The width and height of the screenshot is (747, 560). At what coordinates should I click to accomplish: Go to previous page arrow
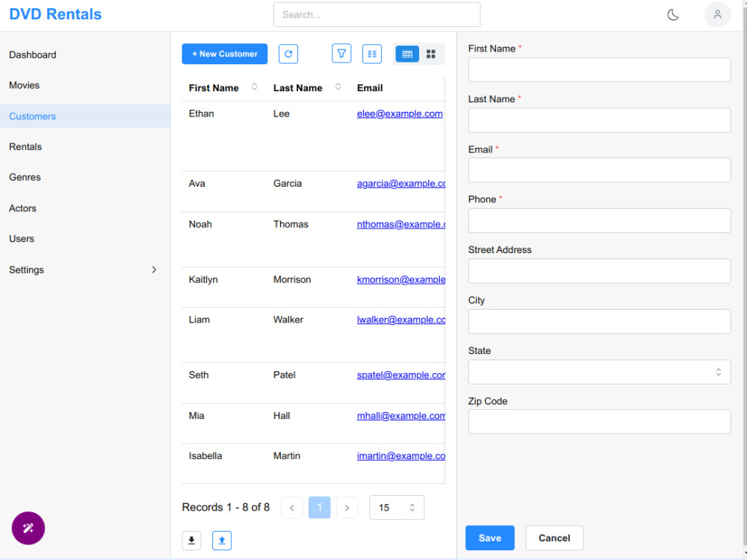coord(292,508)
